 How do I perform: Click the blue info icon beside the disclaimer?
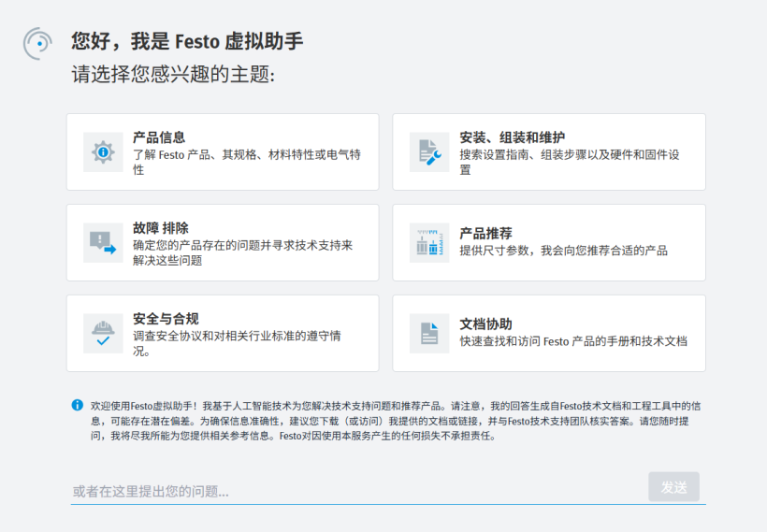[x=78, y=405]
